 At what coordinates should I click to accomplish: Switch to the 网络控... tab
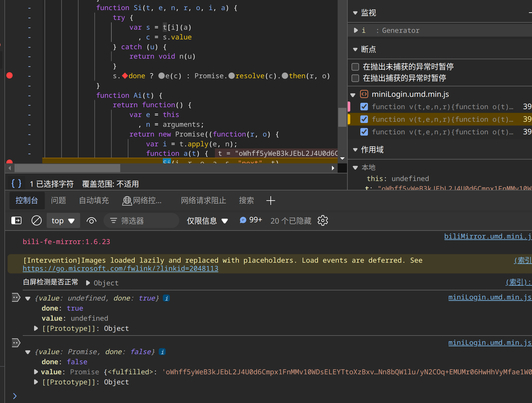142,201
